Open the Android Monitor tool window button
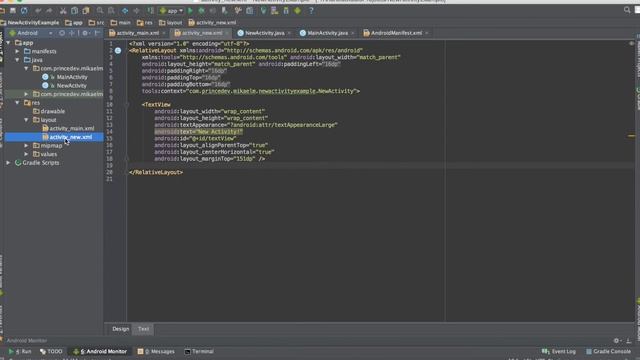This screenshot has width=640, height=360. (x=100, y=351)
